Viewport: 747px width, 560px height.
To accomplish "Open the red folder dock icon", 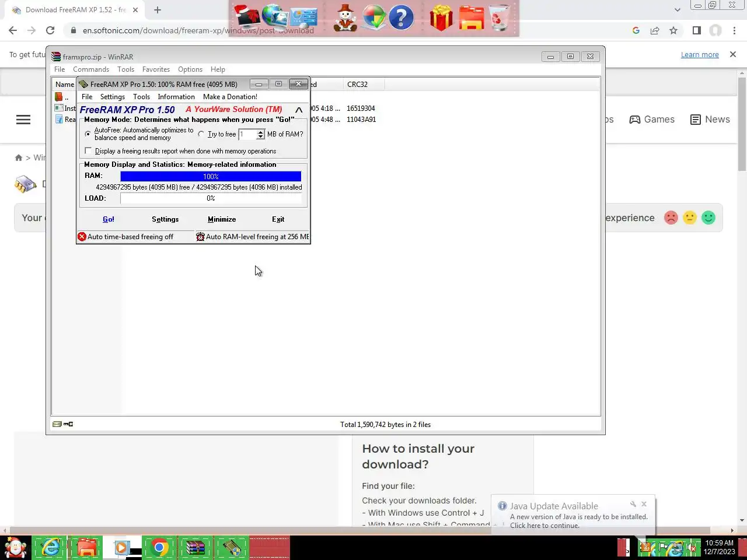I will tap(471, 17).
